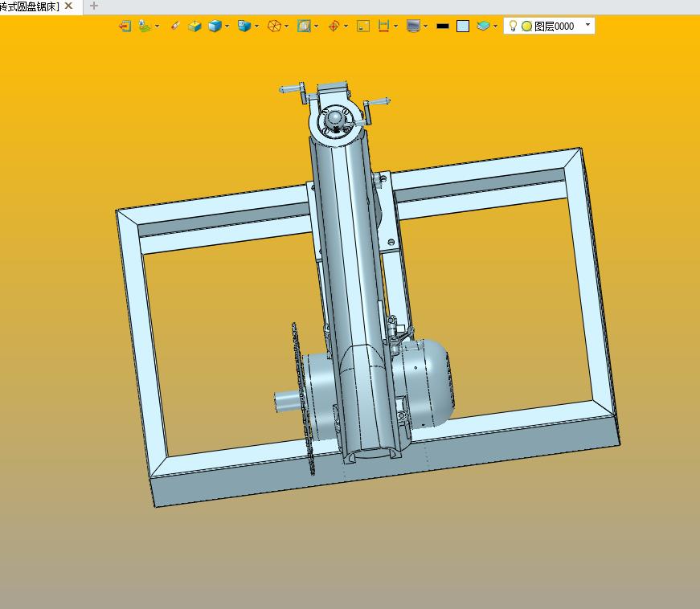Screen dimensions: 700x609
Task: Click the circular saw blade on the model
Action: (303, 399)
